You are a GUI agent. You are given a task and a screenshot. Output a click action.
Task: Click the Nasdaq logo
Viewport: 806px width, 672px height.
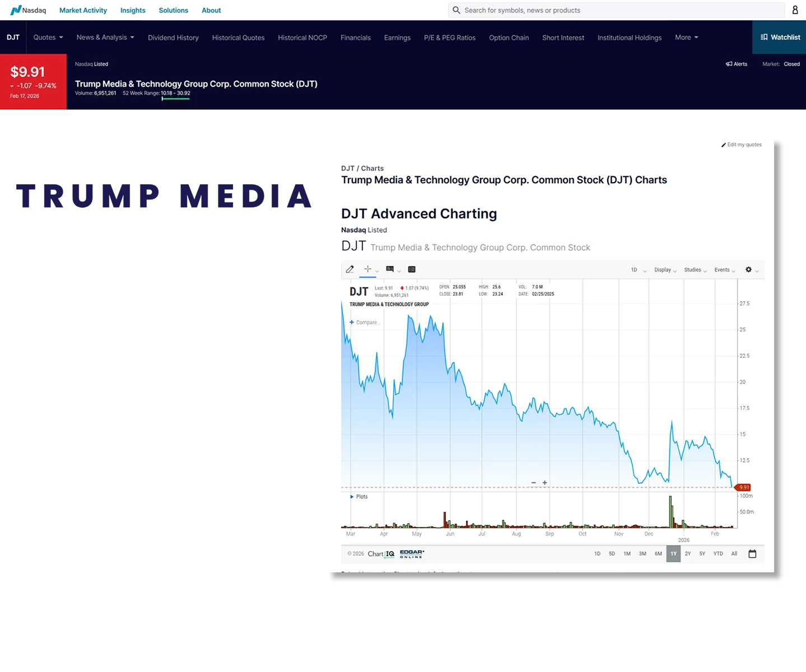click(x=28, y=10)
